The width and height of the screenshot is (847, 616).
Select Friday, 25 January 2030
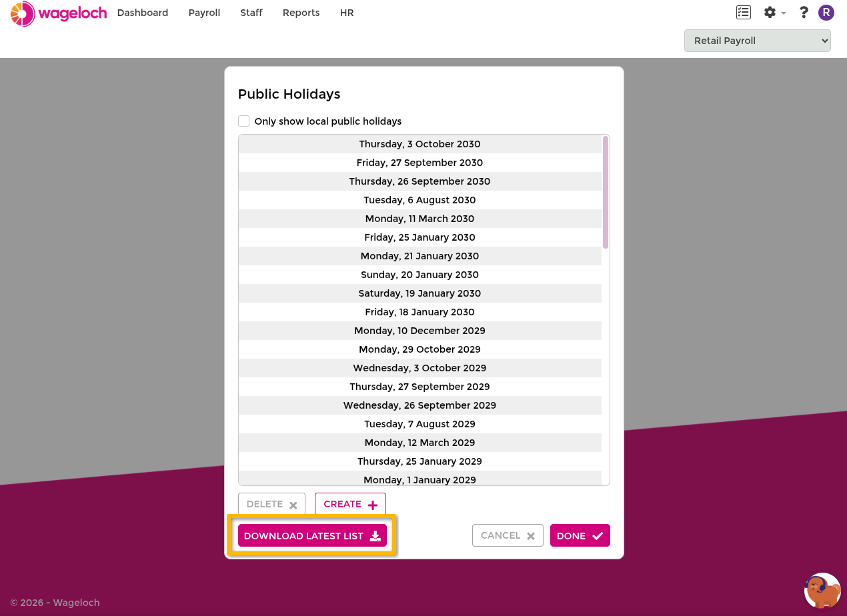tap(420, 237)
